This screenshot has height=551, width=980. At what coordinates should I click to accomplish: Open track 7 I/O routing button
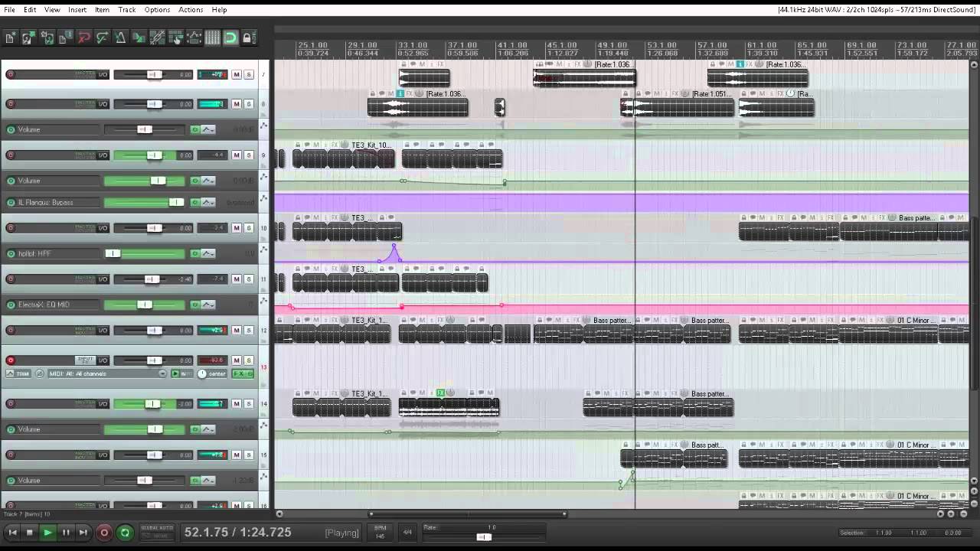[x=103, y=74]
